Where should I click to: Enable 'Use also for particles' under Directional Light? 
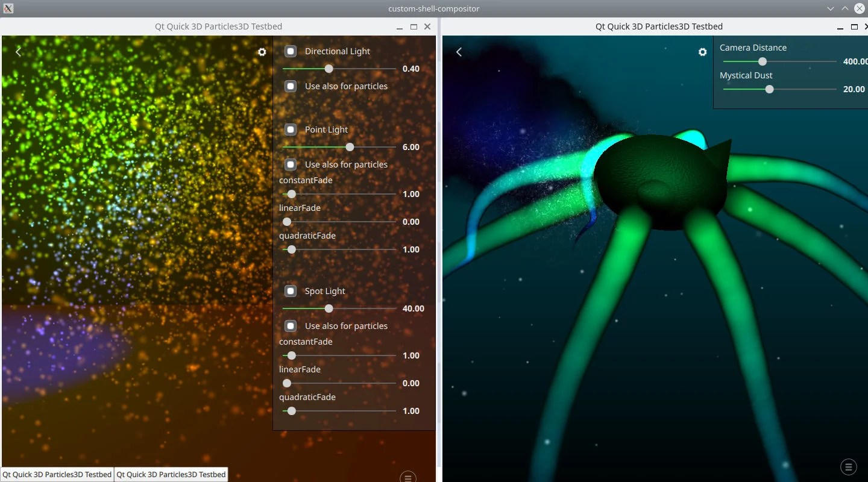click(291, 86)
